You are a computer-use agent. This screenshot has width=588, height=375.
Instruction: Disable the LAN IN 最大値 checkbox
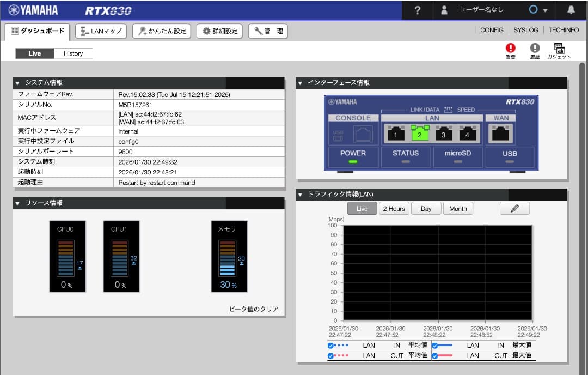click(434, 345)
